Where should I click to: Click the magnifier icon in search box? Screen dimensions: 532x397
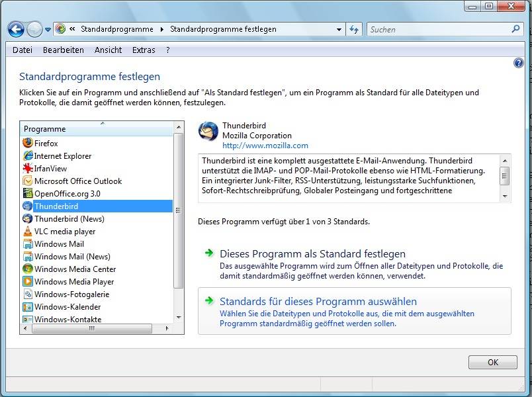point(515,29)
